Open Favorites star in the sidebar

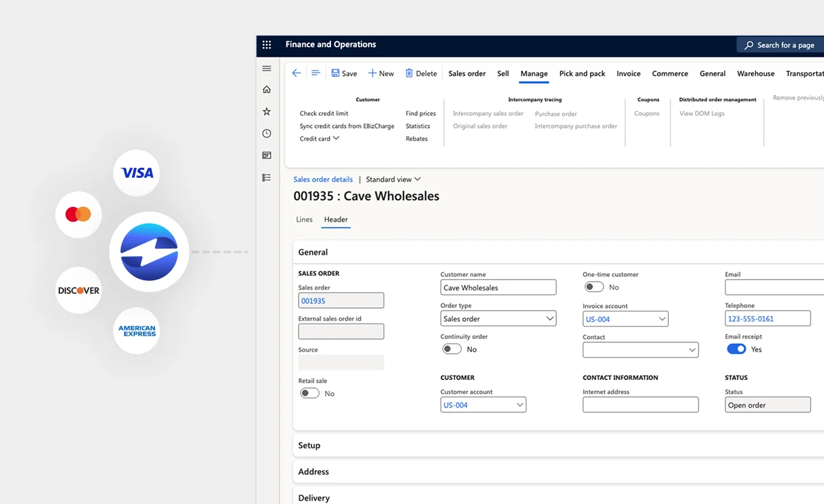click(266, 112)
